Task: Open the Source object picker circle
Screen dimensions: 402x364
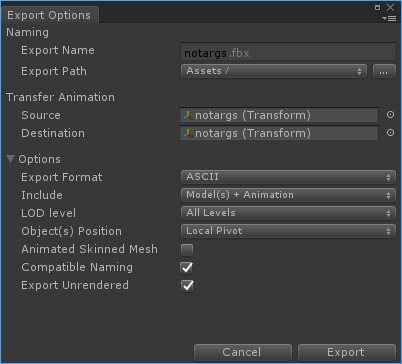Action: coord(390,115)
